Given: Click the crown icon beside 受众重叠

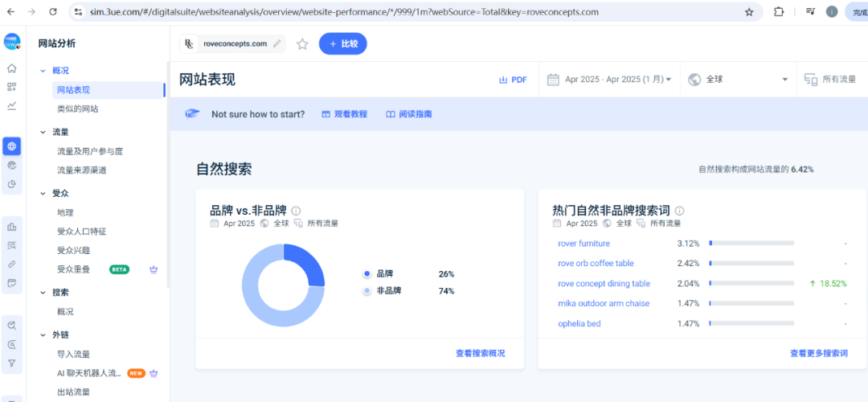Looking at the screenshot, I should [154, 269].
